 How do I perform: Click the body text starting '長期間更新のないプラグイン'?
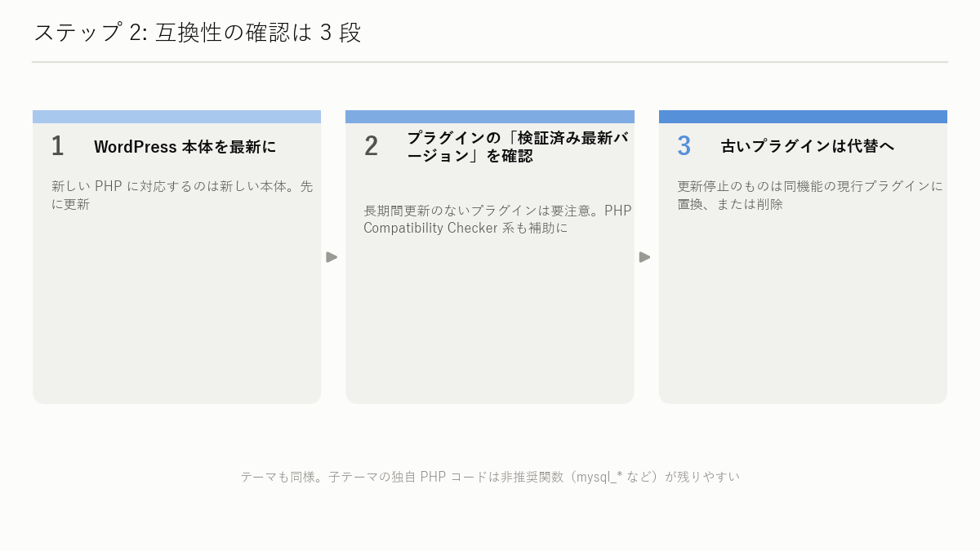coord(497,220)
